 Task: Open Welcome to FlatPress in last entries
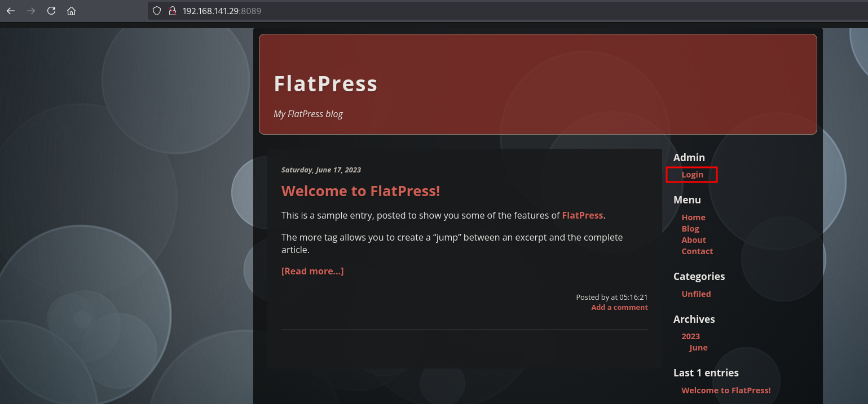(x=725, y=390)
